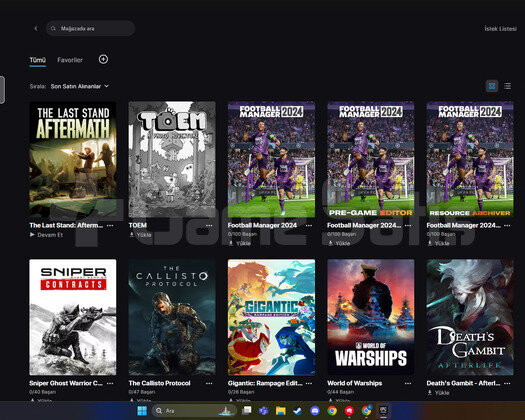Launch Microsoft Teams from taskbar
Image resolution: width=525 pixels, height=420 pixels.
click(264, 411)
